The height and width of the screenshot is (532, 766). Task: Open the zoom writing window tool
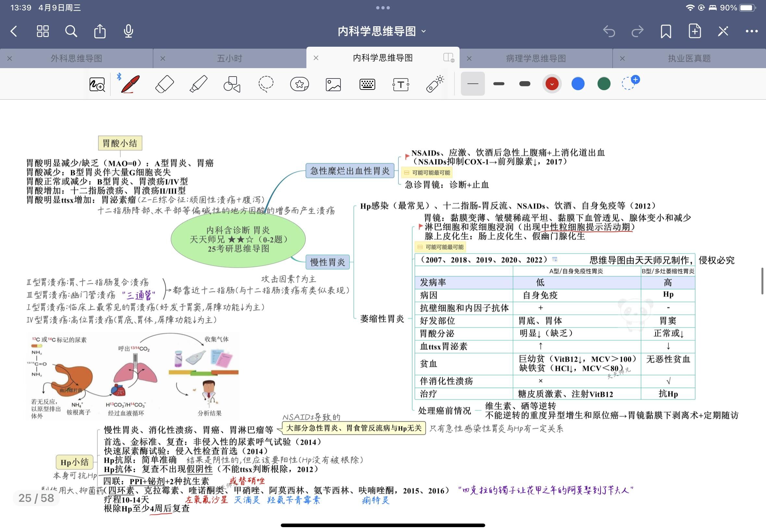(x=97, y=85)
